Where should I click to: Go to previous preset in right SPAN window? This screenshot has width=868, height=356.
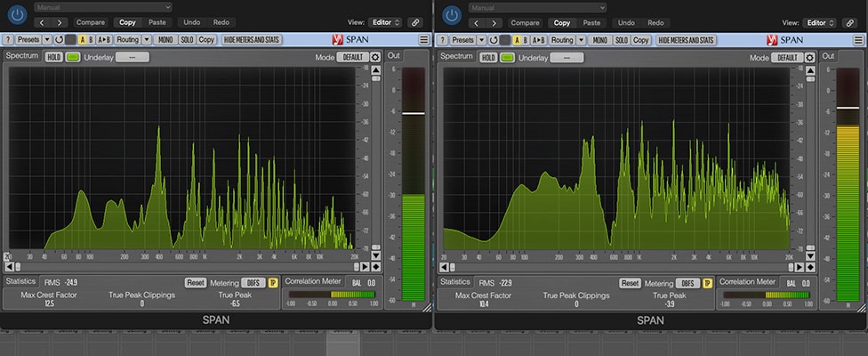[x=478, y=23]
